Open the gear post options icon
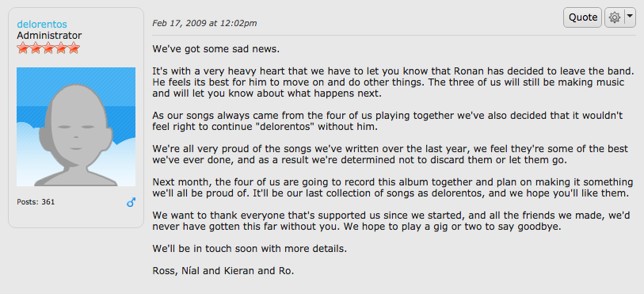Viewport: 644px width, 294px height. pyautogui.click(x=615, y=17)
